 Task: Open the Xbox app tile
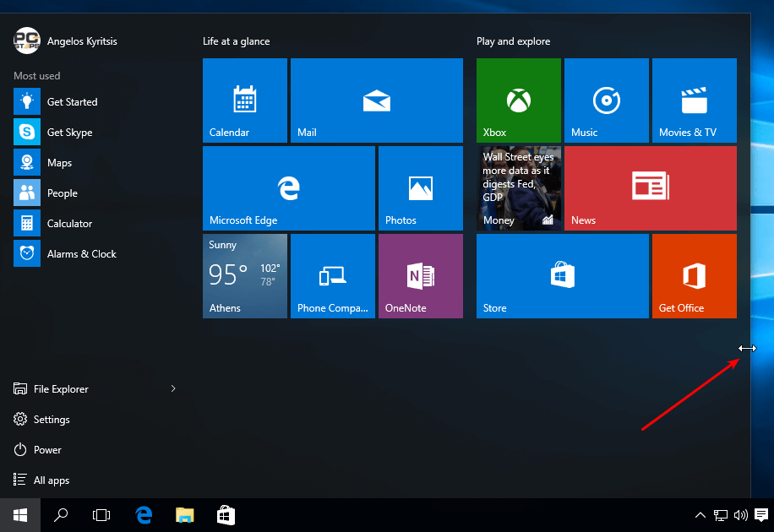[x=518, y=100]
